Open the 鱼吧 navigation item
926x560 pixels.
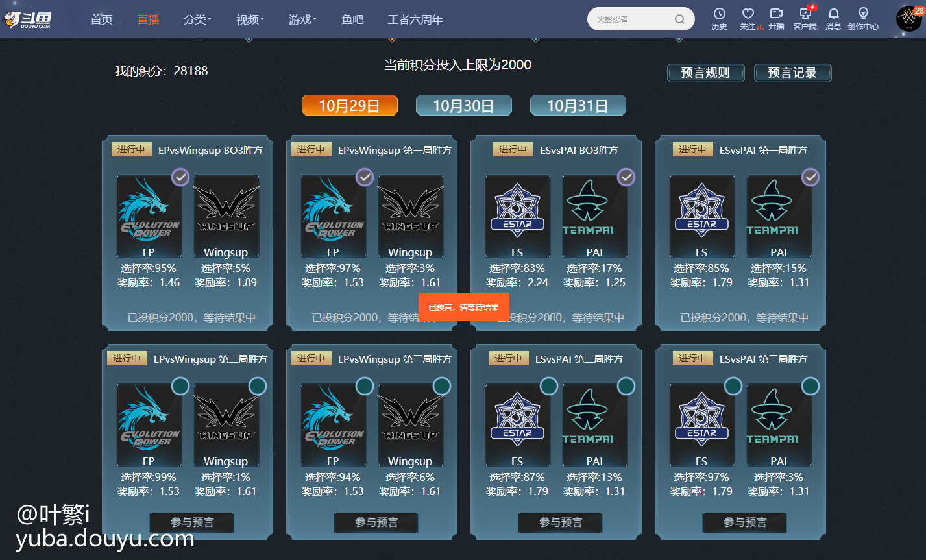point(352,19)
